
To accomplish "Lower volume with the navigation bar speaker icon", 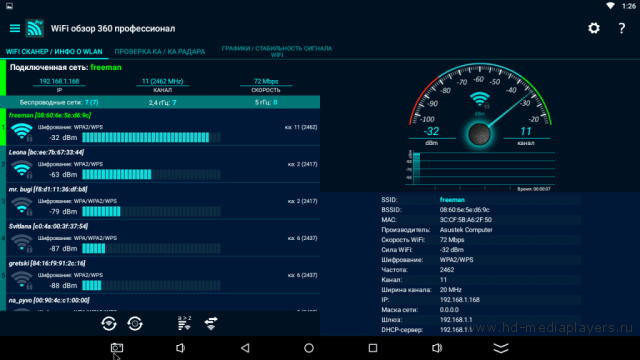I will tap(180, 348).
